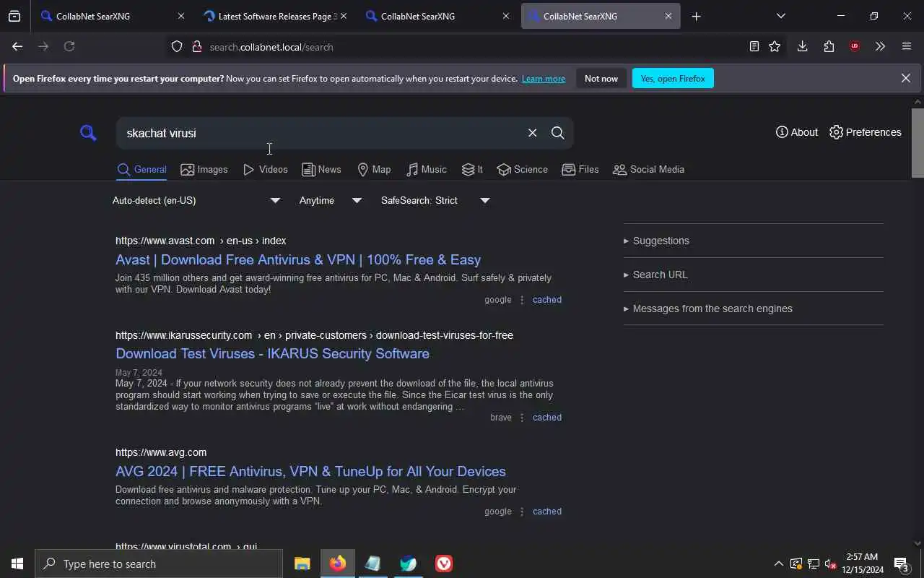Image resolution: width=924 pixels, height=578 pixels.
Task: Open the notification center icon
Action: (901, 564)
